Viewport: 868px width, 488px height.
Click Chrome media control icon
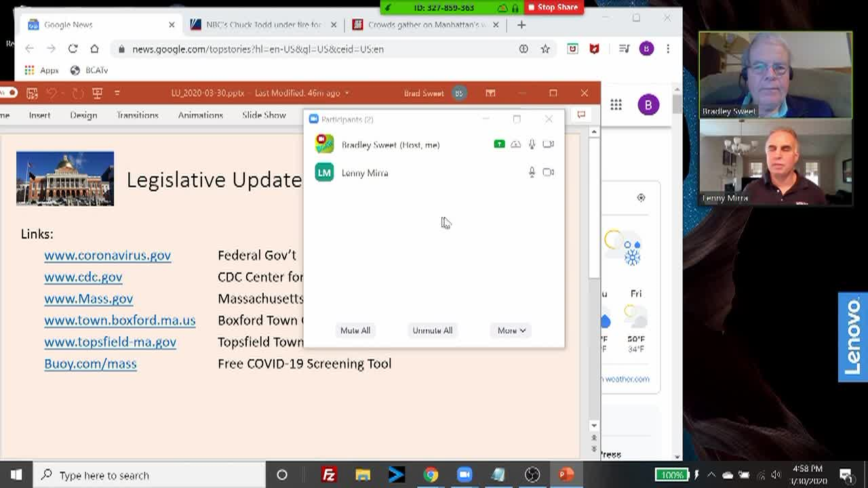[x=624, y=49]
